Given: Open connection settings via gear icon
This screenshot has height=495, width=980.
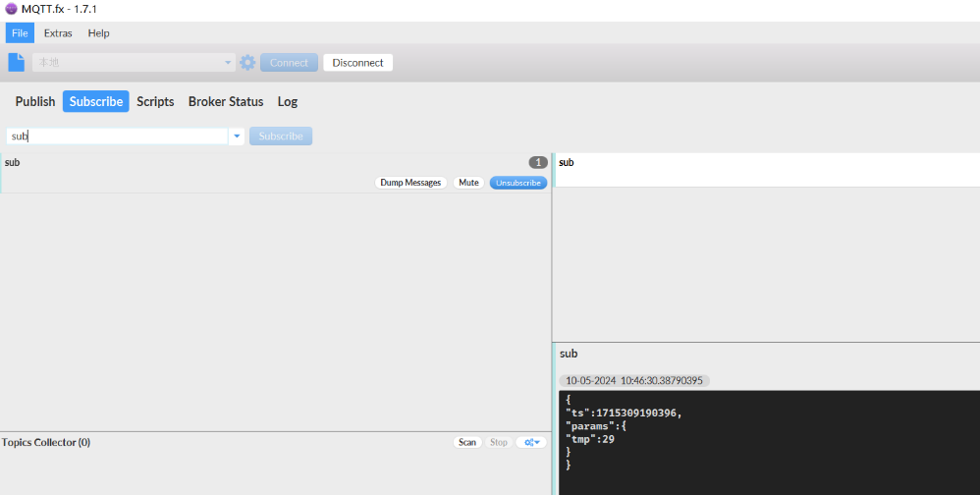Looking at the screenshot, I should point(247,63).
